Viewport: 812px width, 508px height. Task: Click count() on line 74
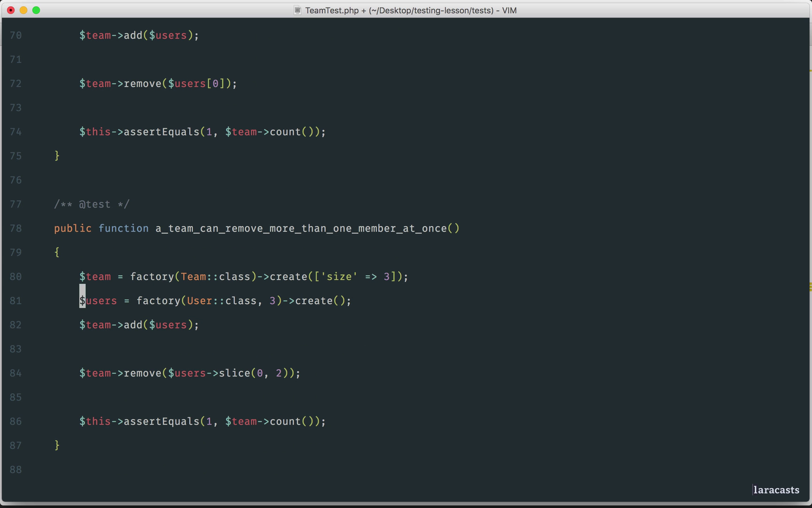(x=291, y=132)
